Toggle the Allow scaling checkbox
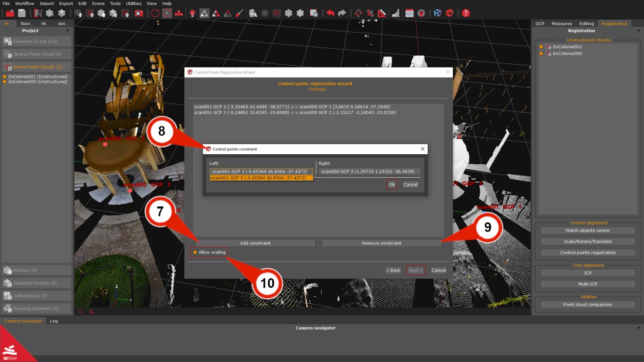This screenshot has width=644, height=362. [x=195, y=252]
